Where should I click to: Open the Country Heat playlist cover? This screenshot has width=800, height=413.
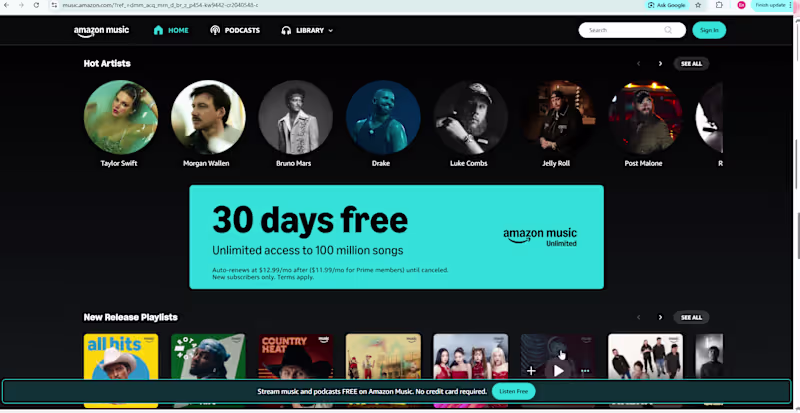point(296,357)
